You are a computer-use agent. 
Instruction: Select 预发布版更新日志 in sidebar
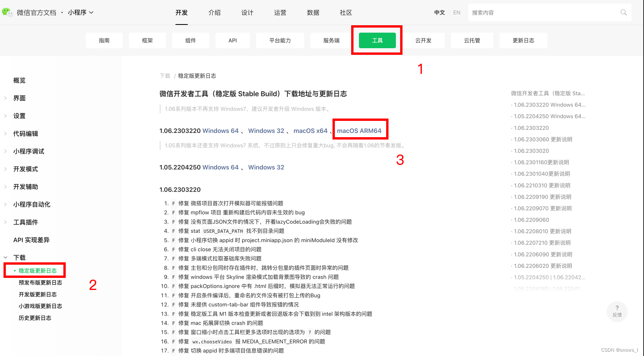(x=40, y=283)
